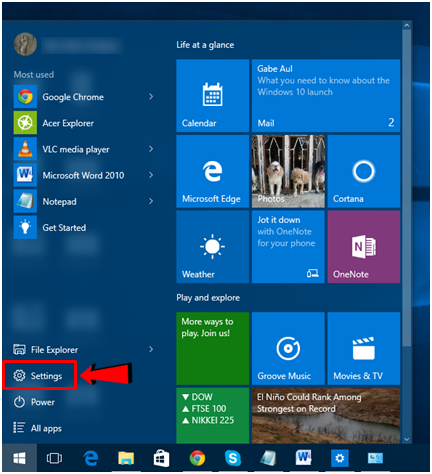Open Skype from the taskbar

pyautogui.click(x=233, y=458)
